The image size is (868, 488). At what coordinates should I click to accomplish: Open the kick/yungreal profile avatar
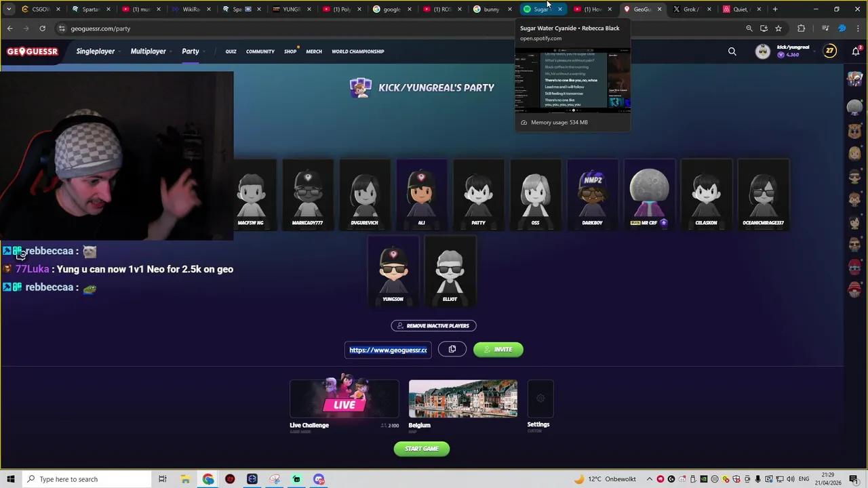[763, 52]
